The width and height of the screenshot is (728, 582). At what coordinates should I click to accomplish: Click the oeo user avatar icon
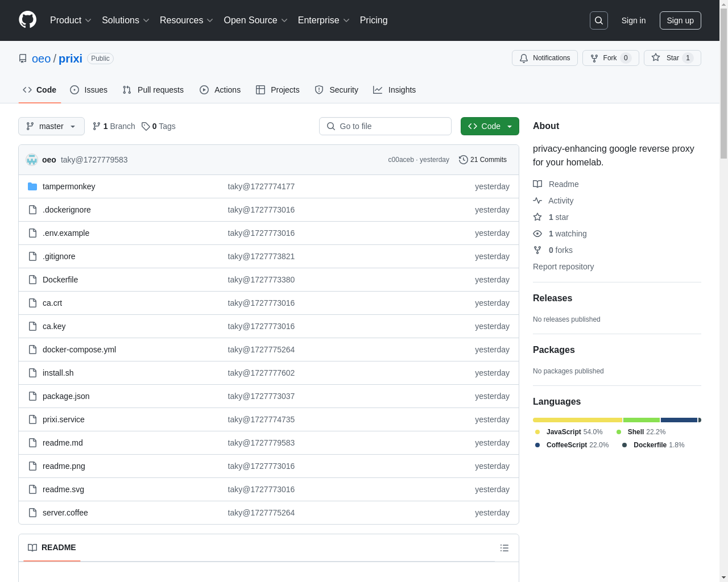[x=32, y=160]
